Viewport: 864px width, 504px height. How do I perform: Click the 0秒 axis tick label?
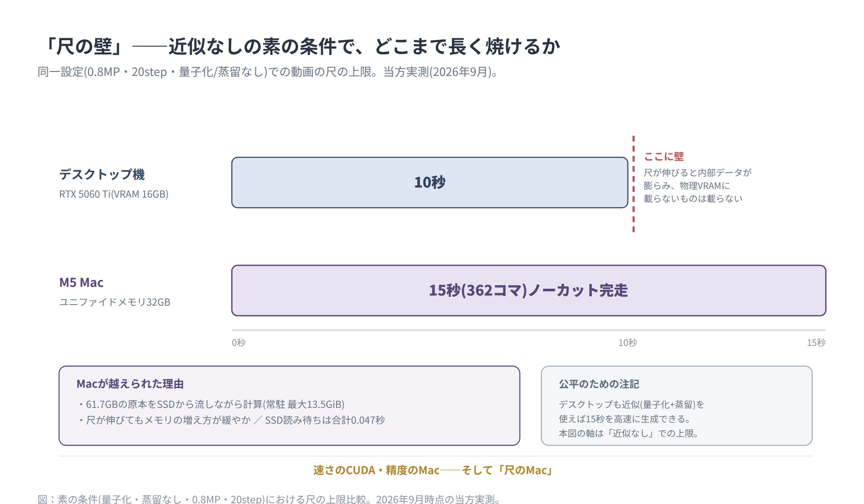click(239, 343)
